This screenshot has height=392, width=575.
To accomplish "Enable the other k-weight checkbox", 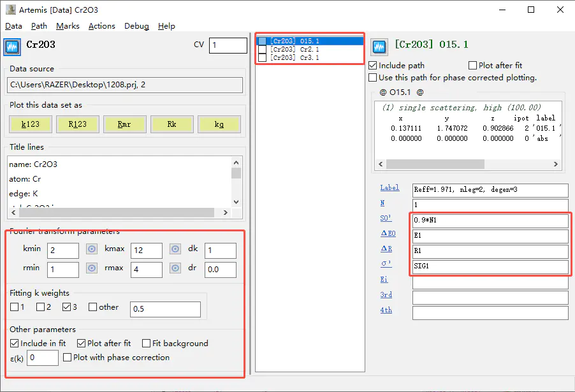I will pyautogui.click(x=92, y=307).
